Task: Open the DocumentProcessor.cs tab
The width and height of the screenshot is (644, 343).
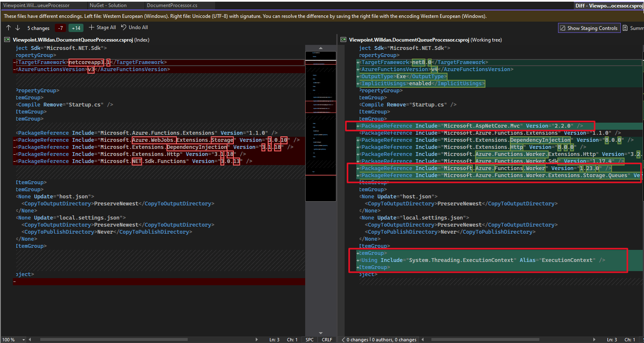Action: (172, 5)
